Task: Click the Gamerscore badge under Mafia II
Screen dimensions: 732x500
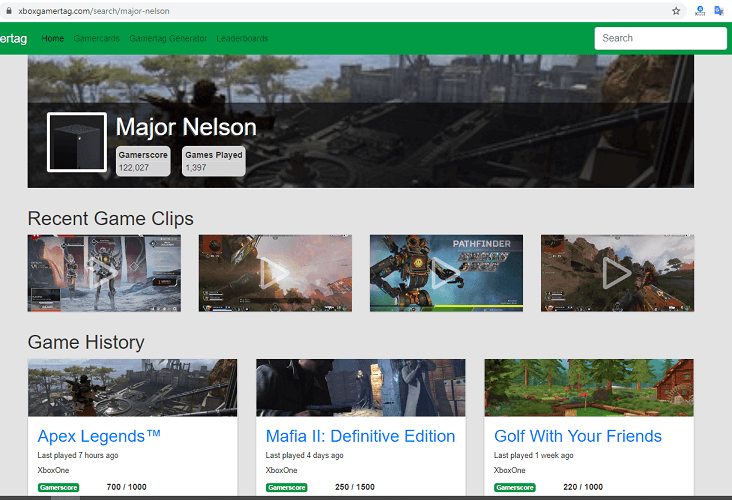Action: [287, 487]
